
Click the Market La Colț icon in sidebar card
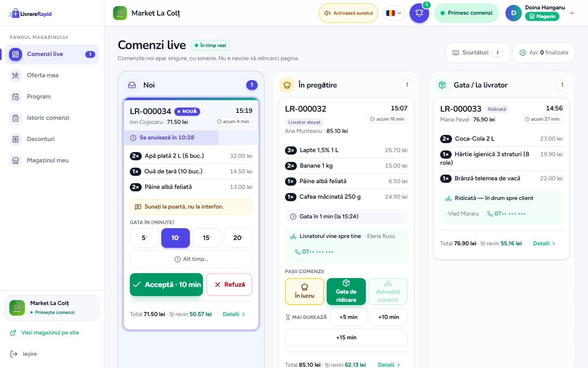[x=17, y=307]
